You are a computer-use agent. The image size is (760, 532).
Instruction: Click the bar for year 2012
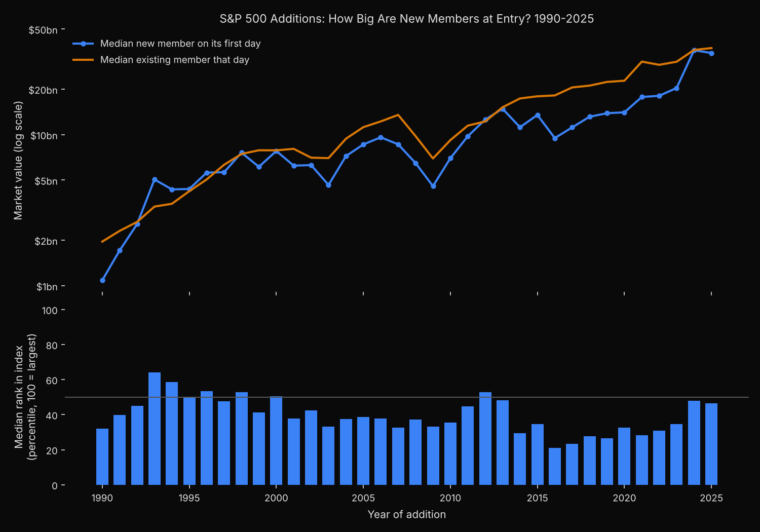tap(485, 439)
